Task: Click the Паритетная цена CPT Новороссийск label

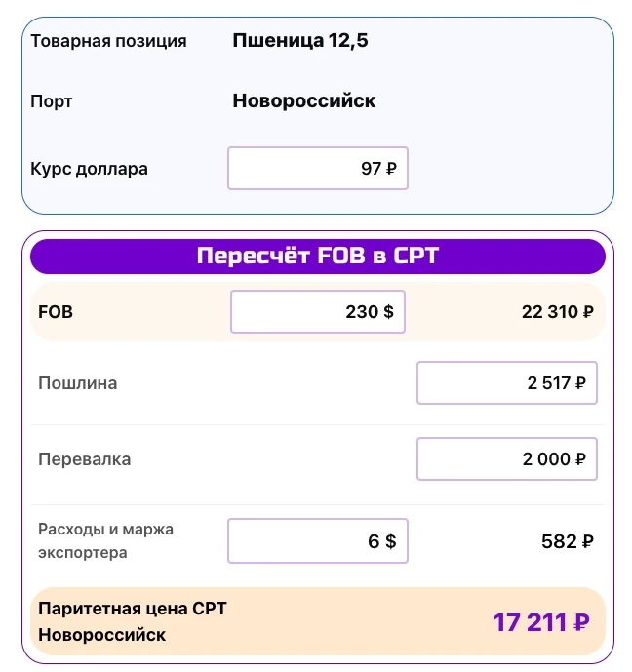Action: coord(132,622)
